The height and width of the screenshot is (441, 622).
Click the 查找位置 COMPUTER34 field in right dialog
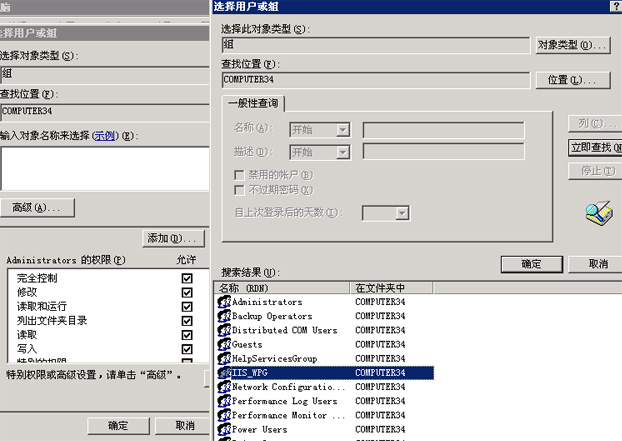coord(376,80)
